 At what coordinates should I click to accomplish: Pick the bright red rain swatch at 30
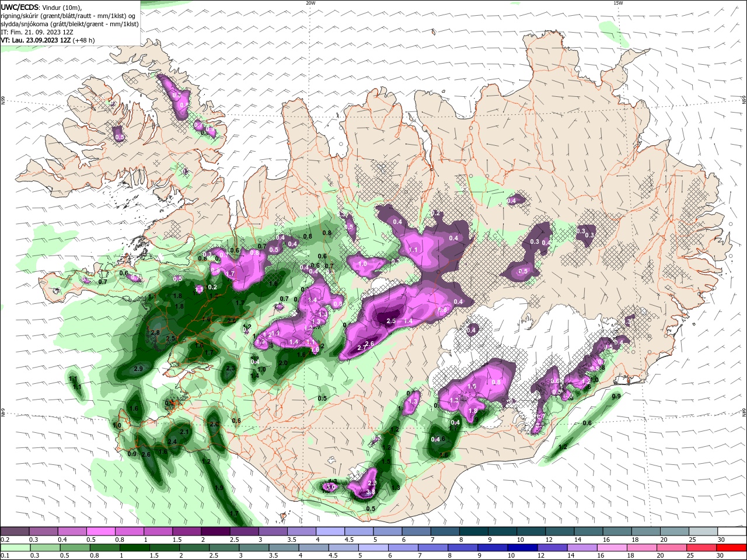tap(732, 548)
